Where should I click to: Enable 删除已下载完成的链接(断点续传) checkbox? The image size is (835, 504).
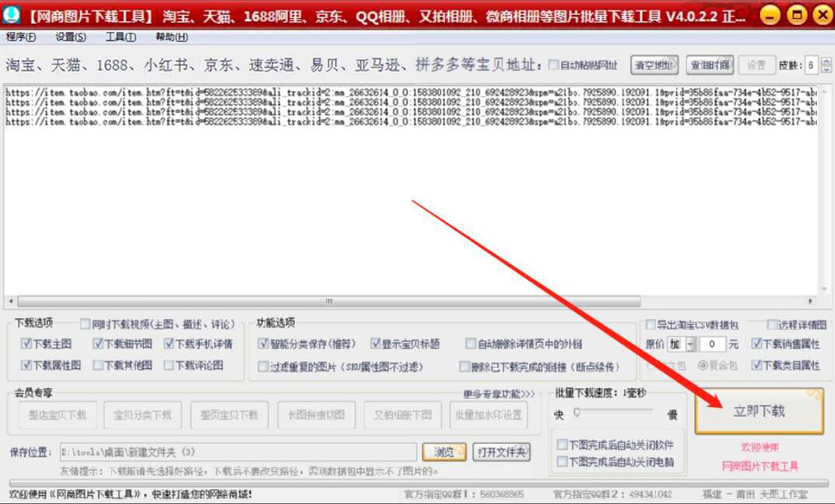click(x=465, y=366)
